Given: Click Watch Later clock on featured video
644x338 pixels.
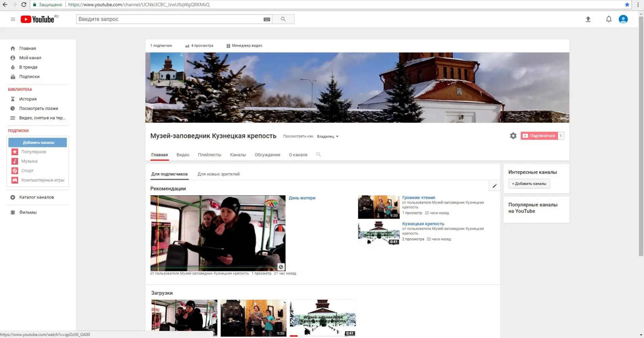Looking at the screenshot, I should tap(281, 267).
